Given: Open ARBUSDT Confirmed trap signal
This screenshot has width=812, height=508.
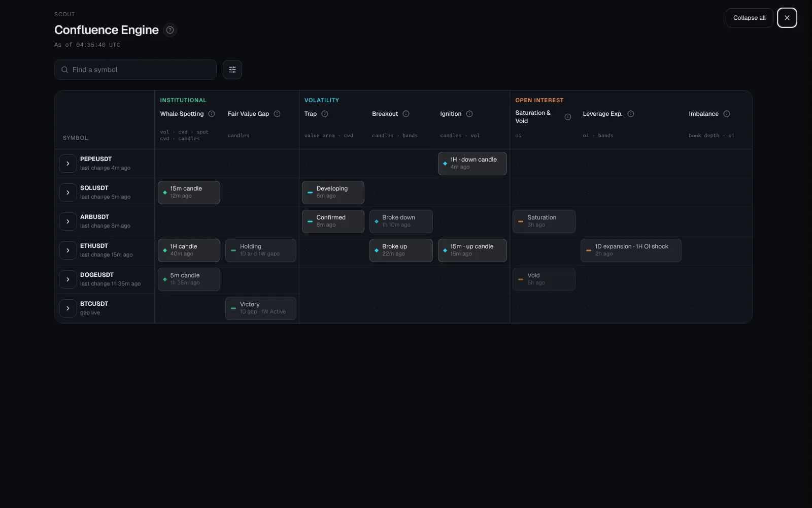Looking at the screenshot, I should coord(333,221).
